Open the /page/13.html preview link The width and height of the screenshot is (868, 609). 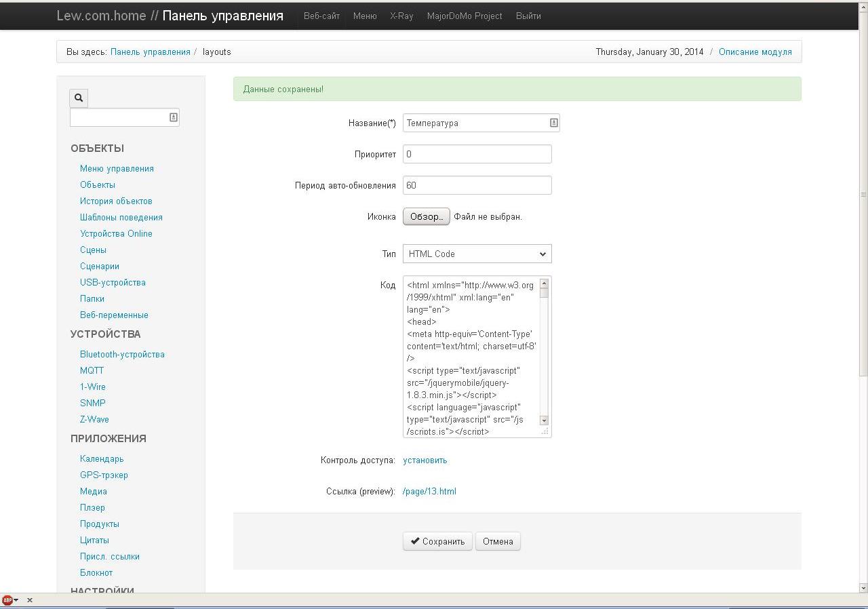(x=429, y=491)
